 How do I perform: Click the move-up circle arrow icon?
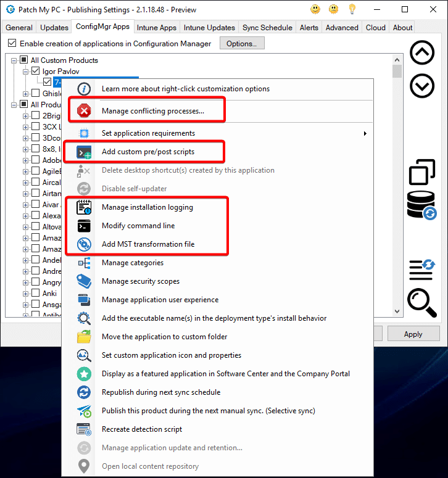(422, 54)
